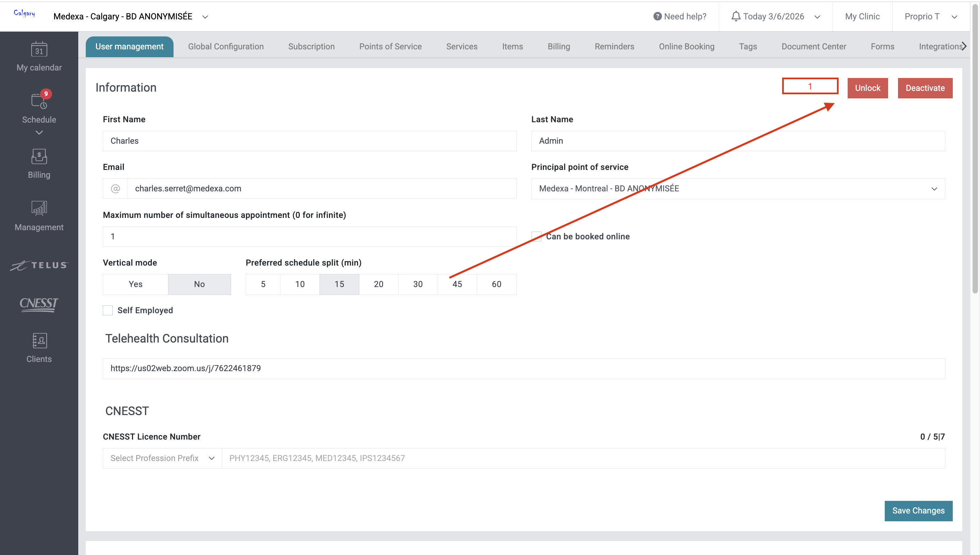Open Select Profession Prefix dropdown
The height and width of the screenshot is (555, 980).
click(x=162, y=458)
